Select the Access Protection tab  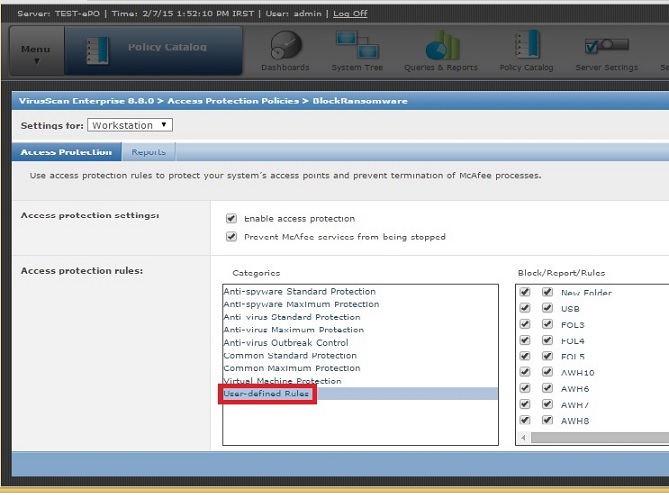[66, 152]
